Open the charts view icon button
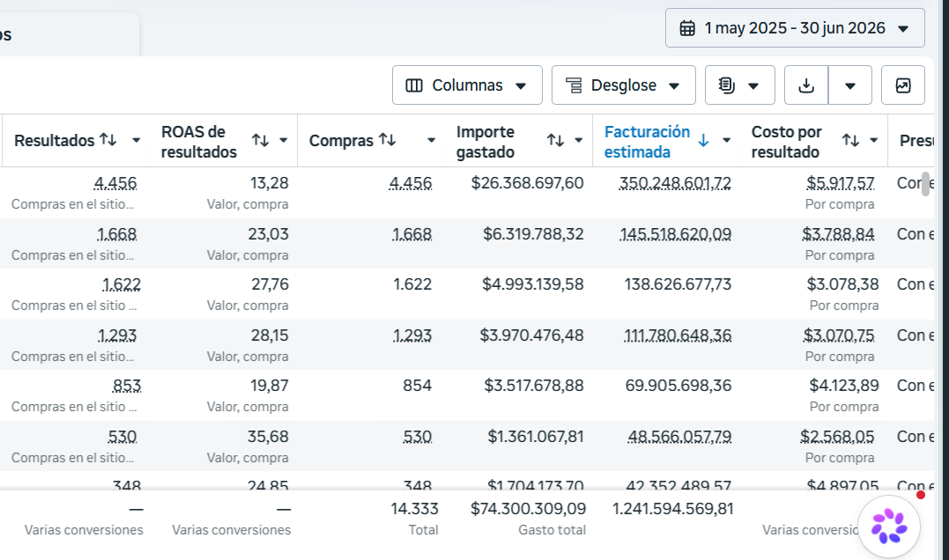 [902, 85]
